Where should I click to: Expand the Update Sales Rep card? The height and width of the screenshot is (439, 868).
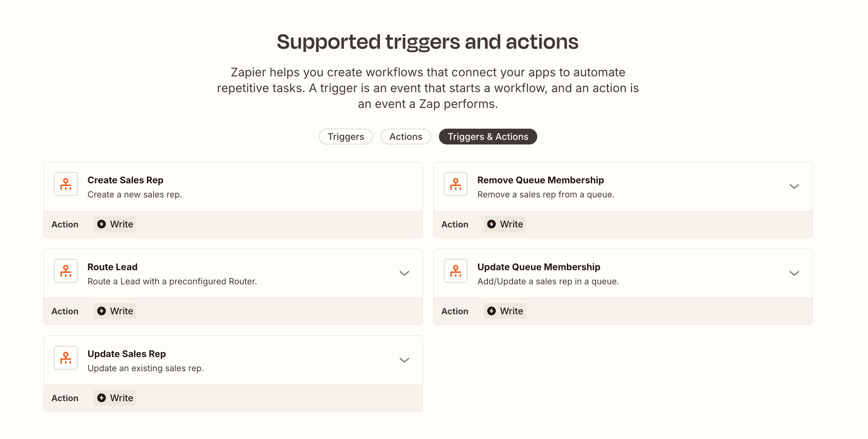click(404, 360)
